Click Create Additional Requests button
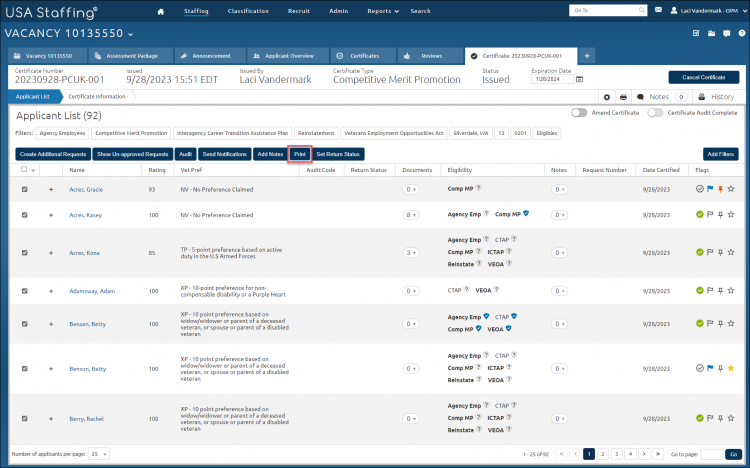The width and height of the screenshot is (750, 468). tap(53, 154)
